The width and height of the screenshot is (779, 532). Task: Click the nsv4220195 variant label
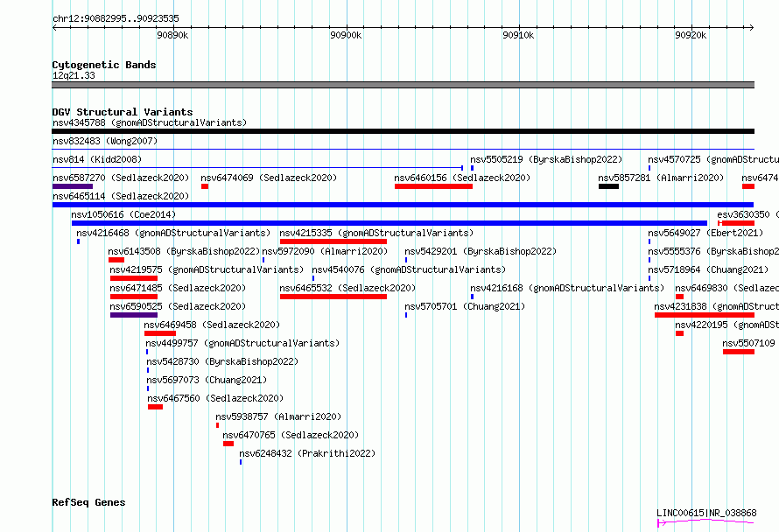coord(726,325)
